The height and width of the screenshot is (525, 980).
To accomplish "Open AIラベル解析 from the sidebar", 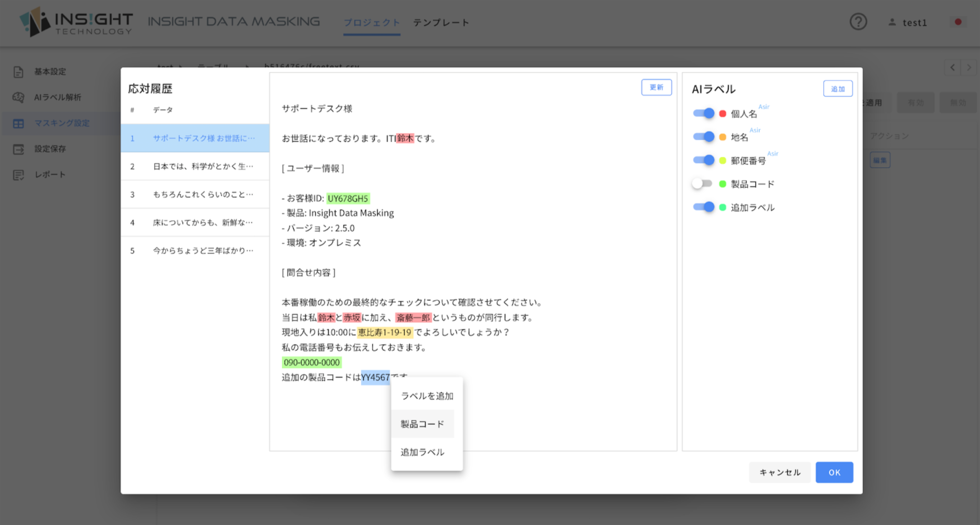I will pyautogui.click(x=18, y=98).
